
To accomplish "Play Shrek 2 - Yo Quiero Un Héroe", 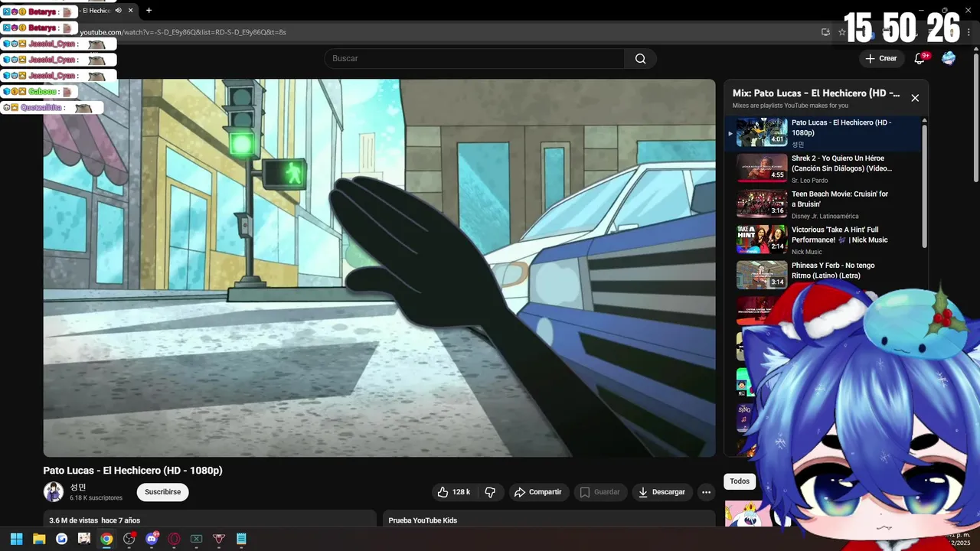I will (x=824, y=168).
